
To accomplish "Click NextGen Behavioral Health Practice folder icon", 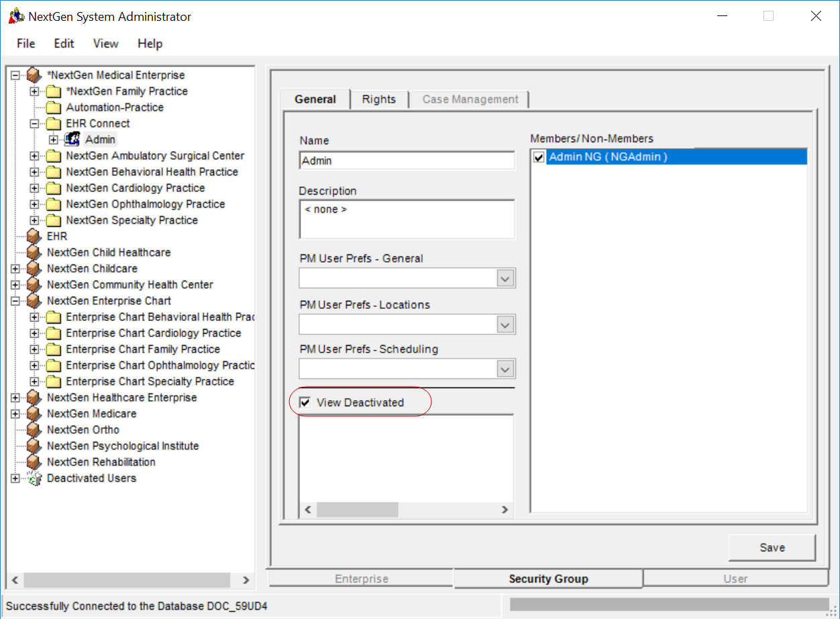I will (54, 172).
